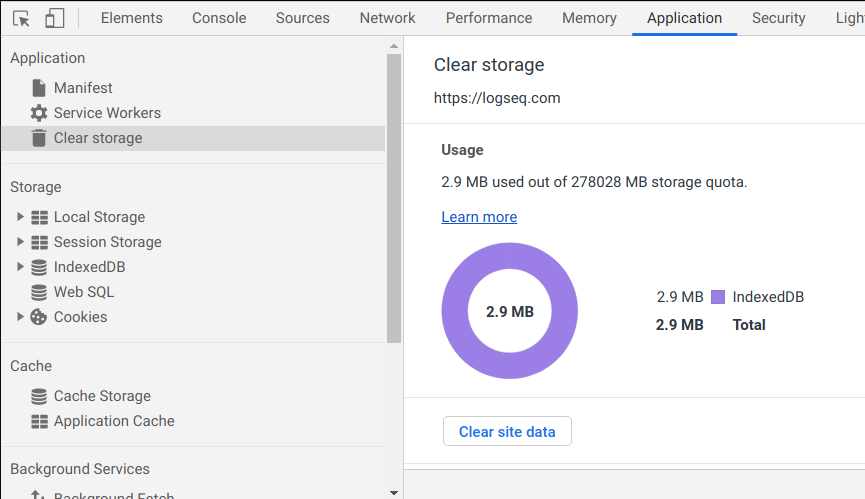Click the Cache Storage database icon
Viewport: 865px width, 499px height.
[x=39, y=396]
